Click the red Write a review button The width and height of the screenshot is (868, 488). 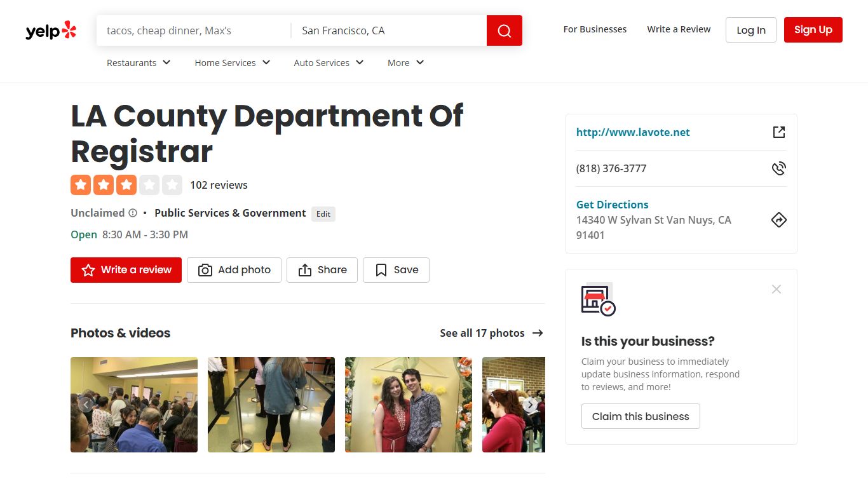(x=126, y=270)
